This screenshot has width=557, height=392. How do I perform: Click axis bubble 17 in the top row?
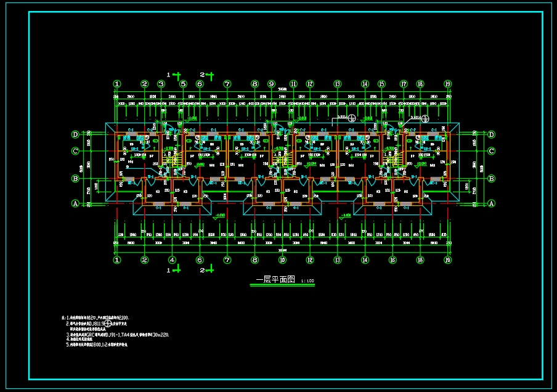pyautogui.click(x=404, y=84)
